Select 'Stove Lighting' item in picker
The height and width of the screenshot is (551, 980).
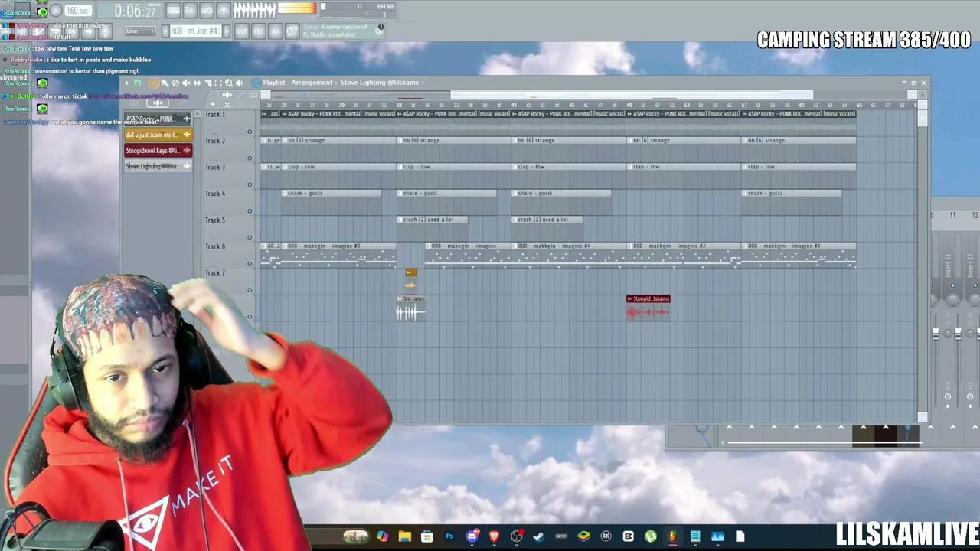(158, 166)
